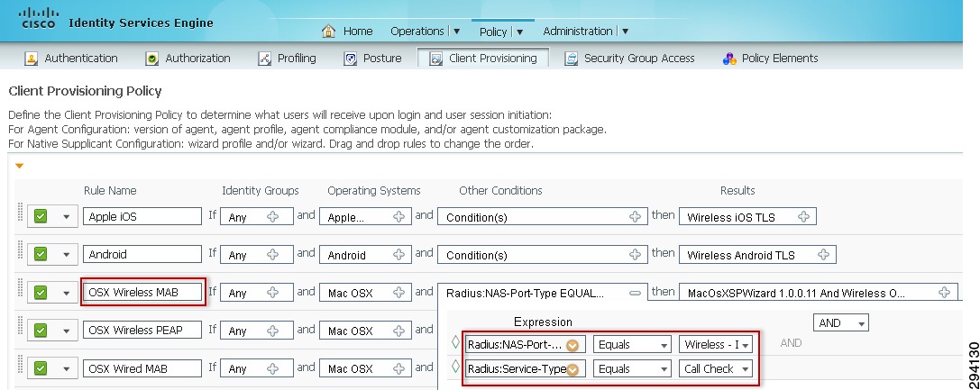The image size is (980, 390).
Task: Go to the Home menu item
Action: pyautogui.click(x=358, y=31)
